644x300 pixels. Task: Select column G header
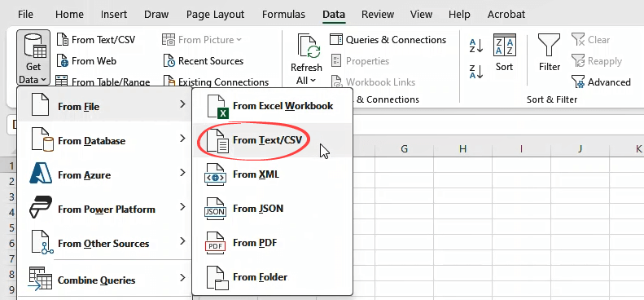coord(404,149)
